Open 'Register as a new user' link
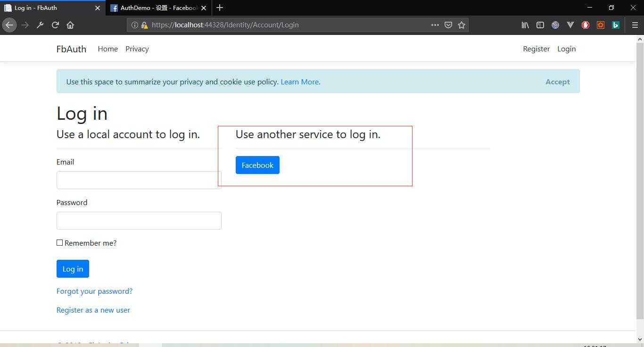This screenshot has height=347, width=644. click(93, 310)
